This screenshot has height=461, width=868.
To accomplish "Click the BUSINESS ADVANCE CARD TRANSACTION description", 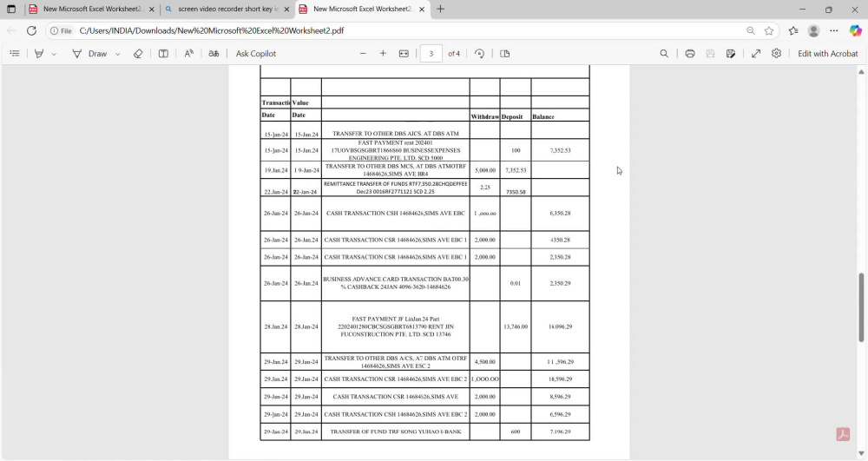I will pos(395,283).
